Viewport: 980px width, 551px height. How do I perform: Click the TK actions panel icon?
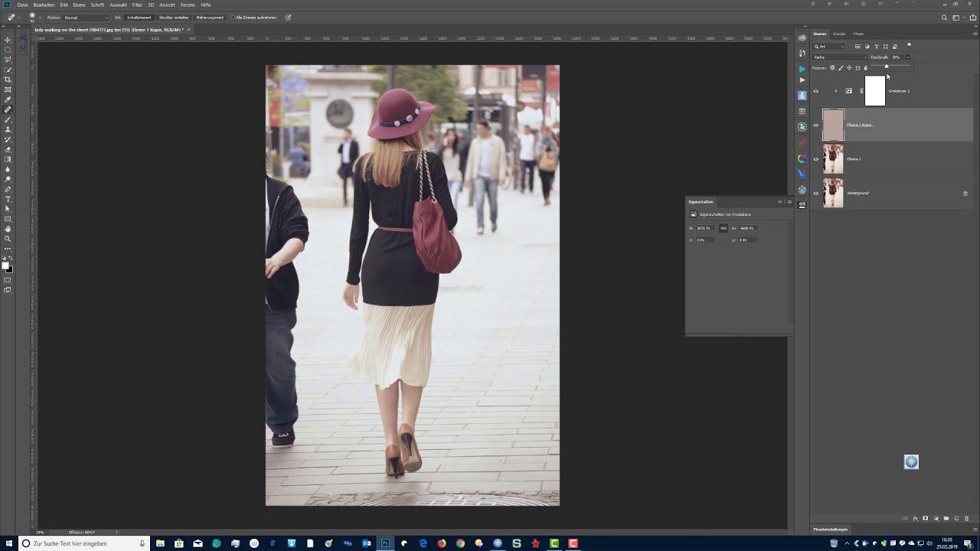(802, 127)
